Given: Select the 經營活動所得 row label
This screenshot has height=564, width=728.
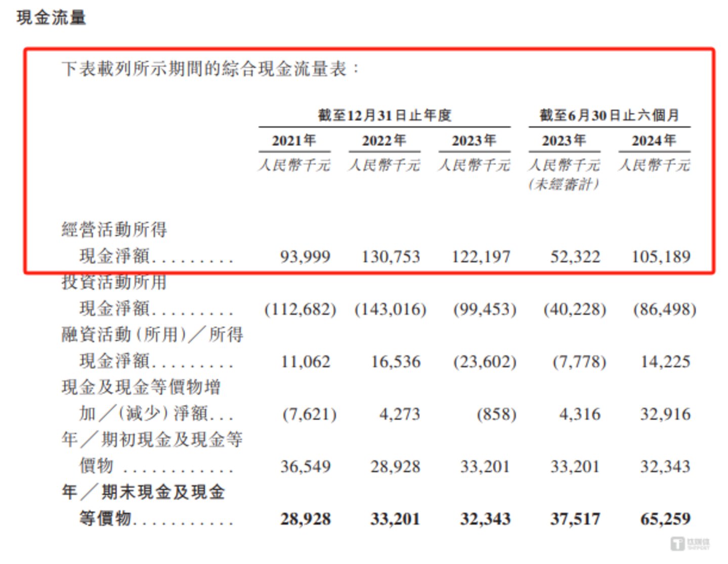Looking at the screenshot, I should tap(114, 230).
